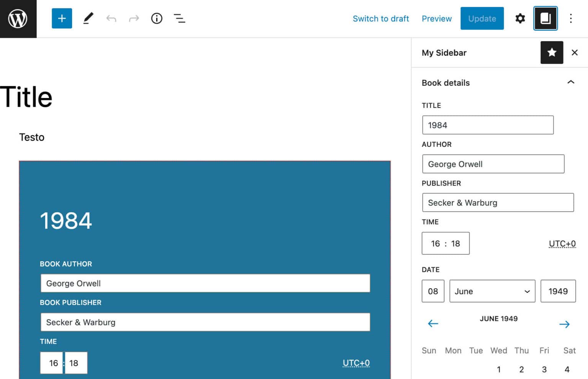588x379 pixels.
Task: Go to previous month with left arrow
Action: (433, 324)
